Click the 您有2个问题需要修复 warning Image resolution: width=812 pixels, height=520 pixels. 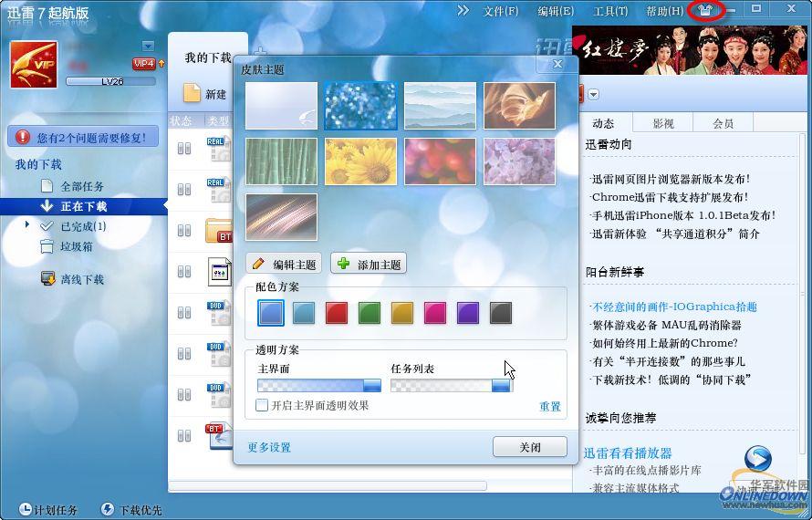(83, 137)
